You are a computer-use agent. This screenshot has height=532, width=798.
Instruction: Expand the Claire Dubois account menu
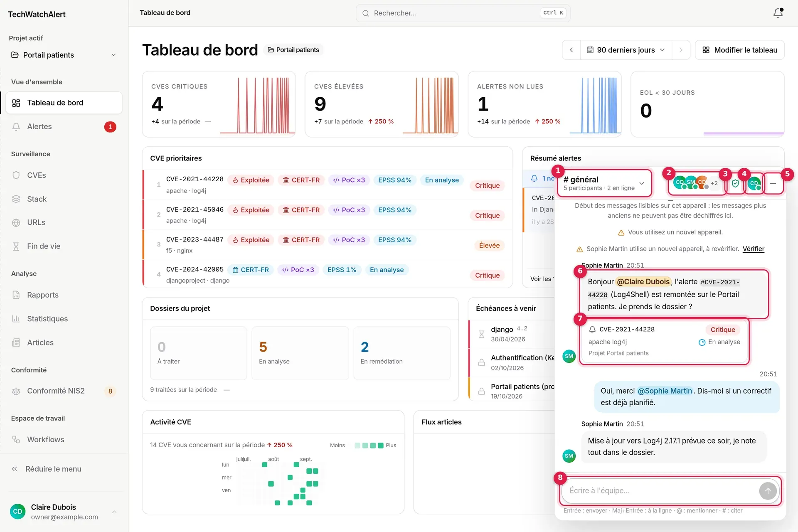click(64, 512)
